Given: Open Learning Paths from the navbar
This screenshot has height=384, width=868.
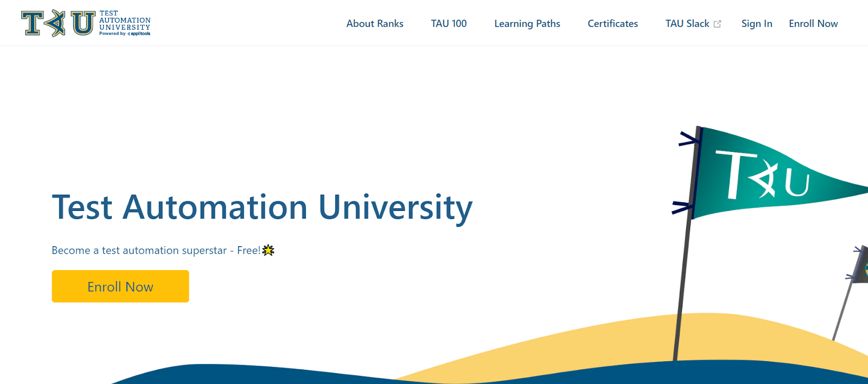Looking at the screenshot, I should (527, 23).
